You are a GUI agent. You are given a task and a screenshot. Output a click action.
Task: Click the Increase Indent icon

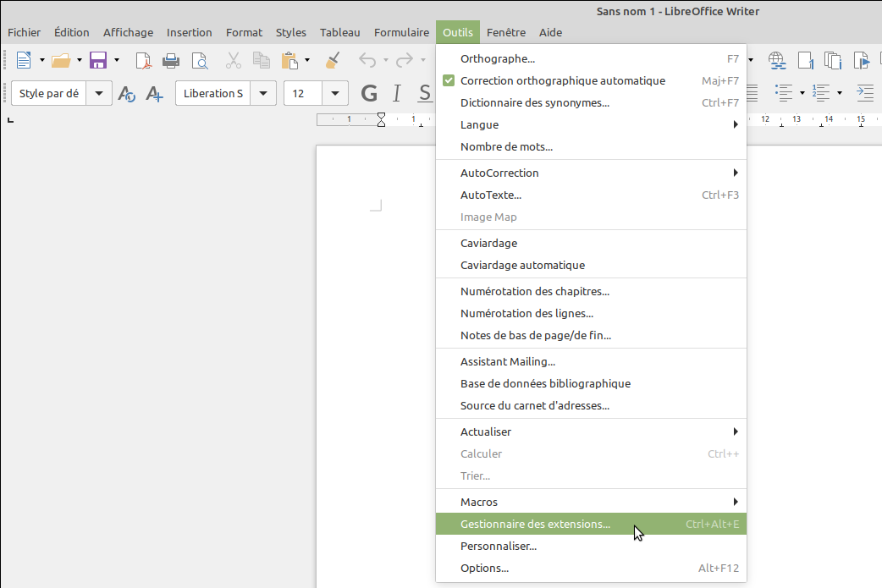[x=864, y=92]
